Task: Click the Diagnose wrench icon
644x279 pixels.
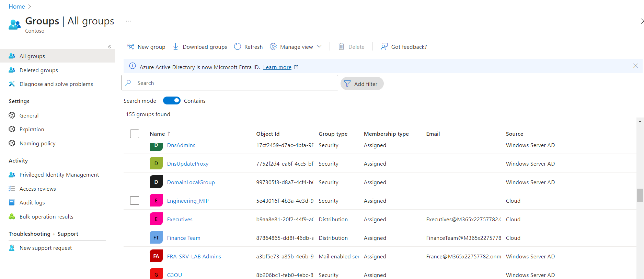Action: point(12,83)
